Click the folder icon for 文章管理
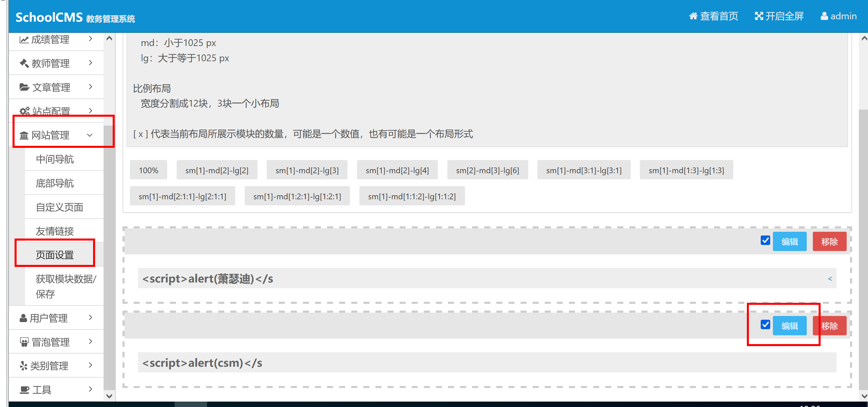The height and width of the screenshot is (407, 868). coord(23,87)
